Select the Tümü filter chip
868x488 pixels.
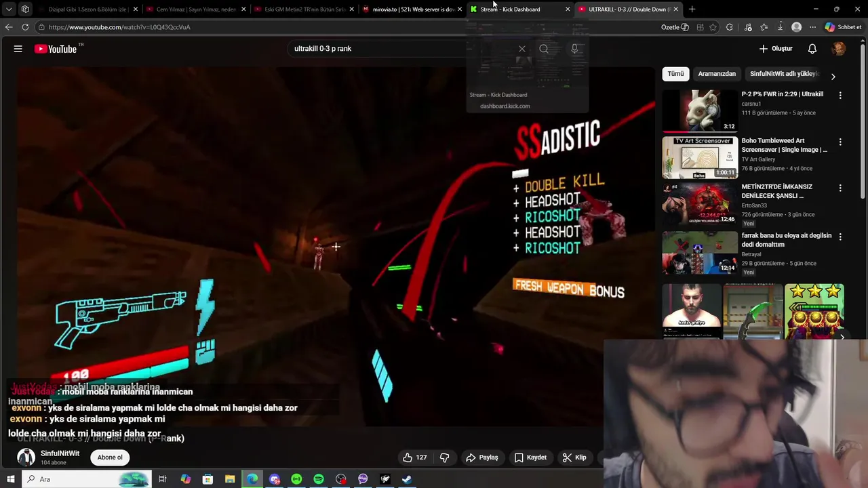[x=675, y=74]
